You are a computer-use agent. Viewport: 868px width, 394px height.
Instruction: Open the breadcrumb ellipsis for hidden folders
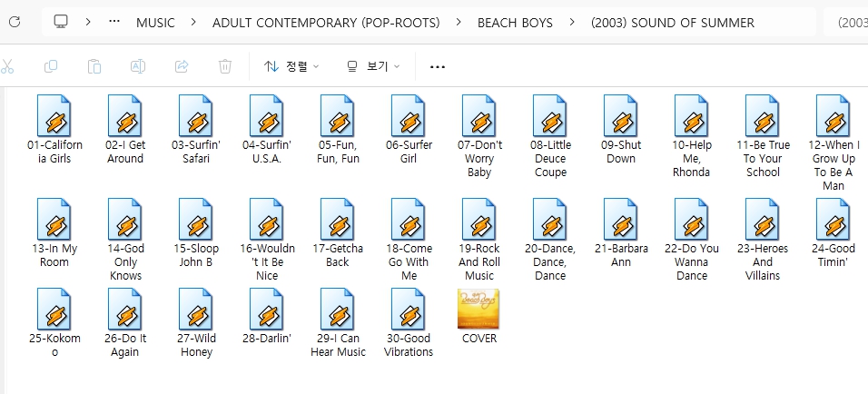[114, 22]
